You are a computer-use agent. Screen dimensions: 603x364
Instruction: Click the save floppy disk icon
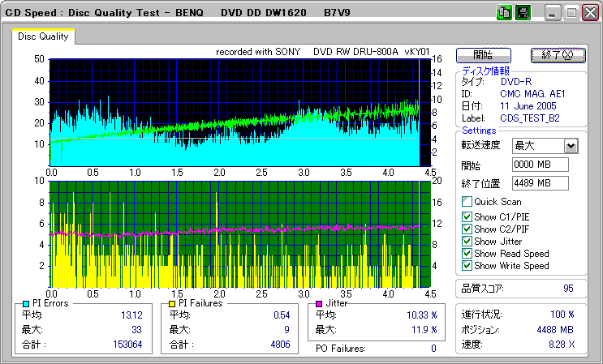pyautogui.click(x=523, y=14)
